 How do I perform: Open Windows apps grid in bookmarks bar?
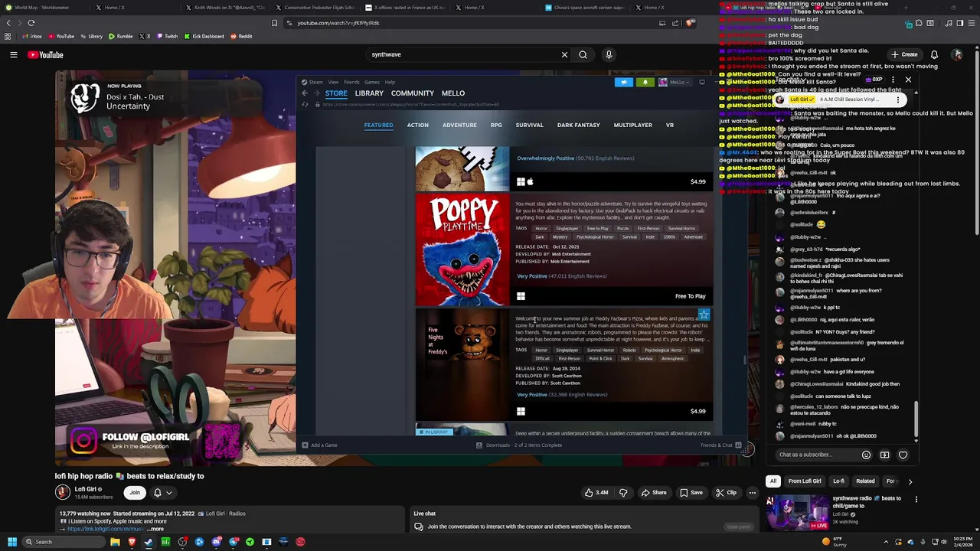pos(8,36)
